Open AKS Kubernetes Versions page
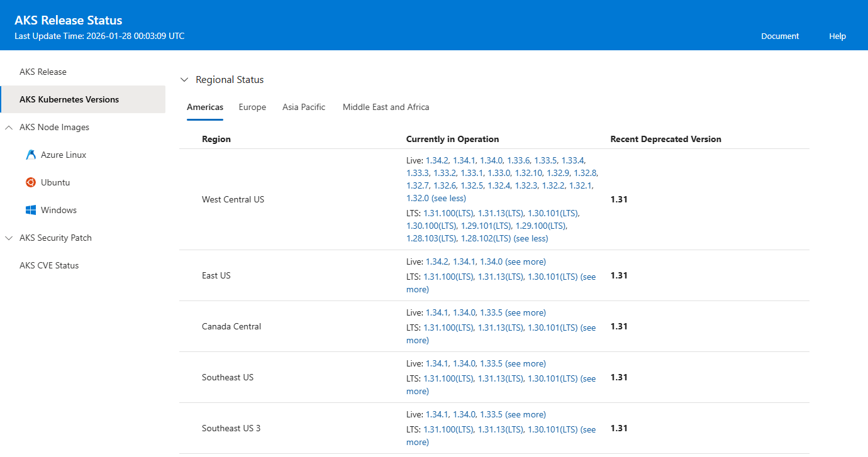 [69, 99]
